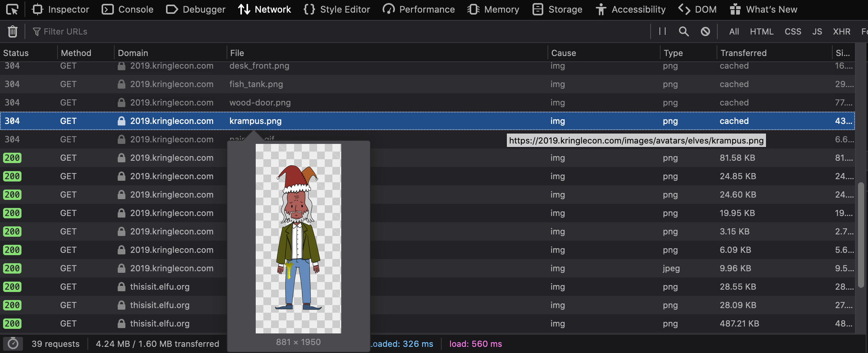Clear network log with trash icon
Viewport: 868px width, 353px height.
point(13,31)
